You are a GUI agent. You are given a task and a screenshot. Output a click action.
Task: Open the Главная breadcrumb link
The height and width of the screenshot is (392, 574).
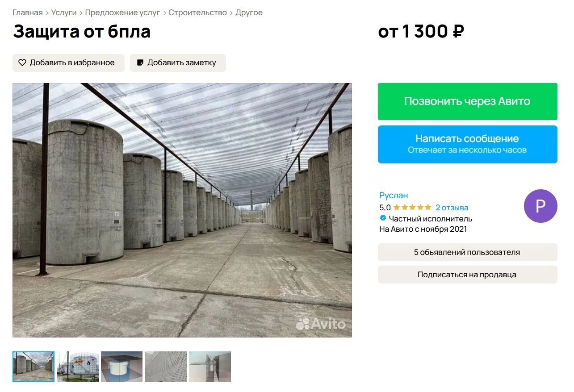[28, 13]
